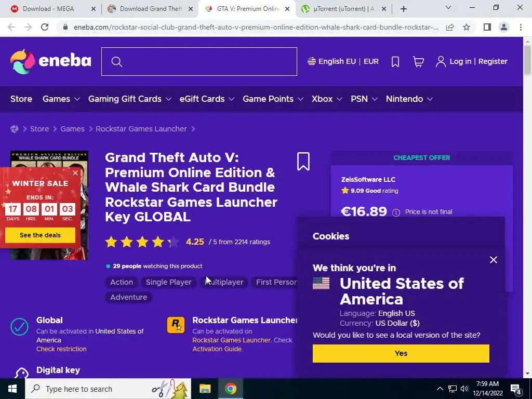Click the breadcrumb home icon
532x399 pixels.
[14, 129]
